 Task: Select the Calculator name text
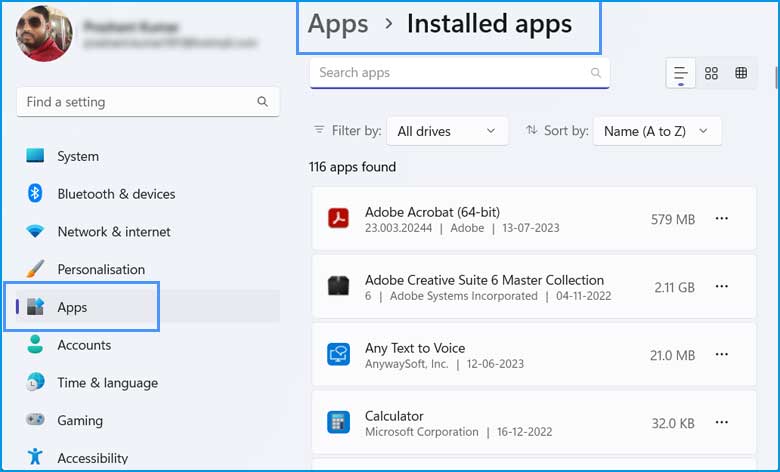394,416
